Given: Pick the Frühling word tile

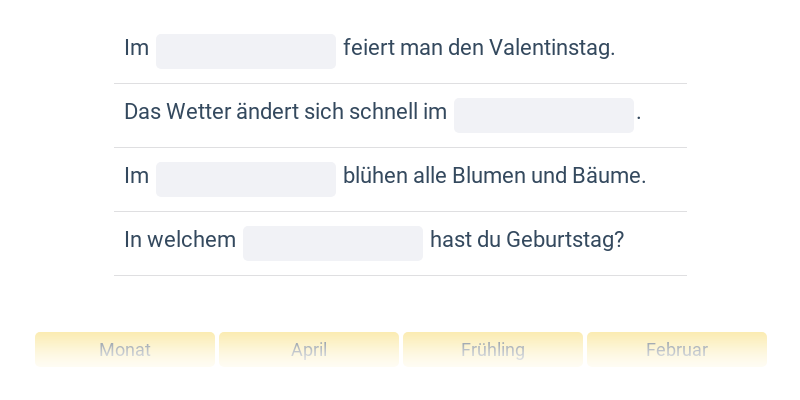Looking at the screenshot, I should pos(493,350).
